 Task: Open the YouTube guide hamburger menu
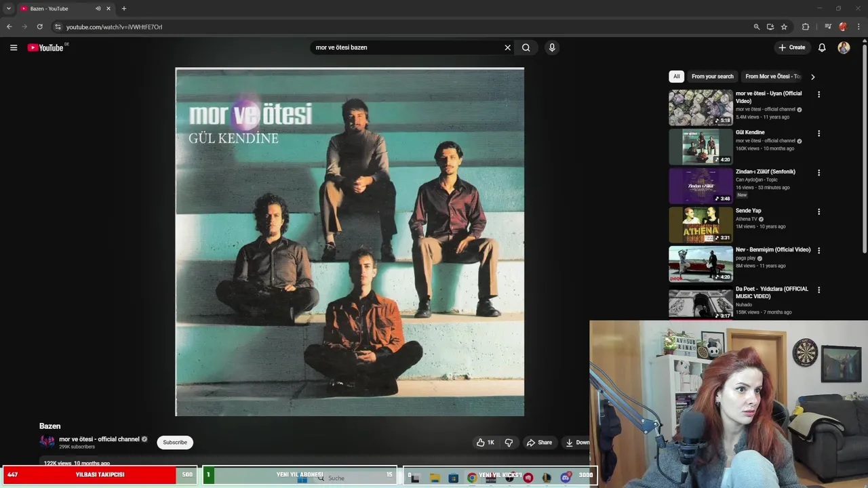pyautogui.click(x=14, y=47)
